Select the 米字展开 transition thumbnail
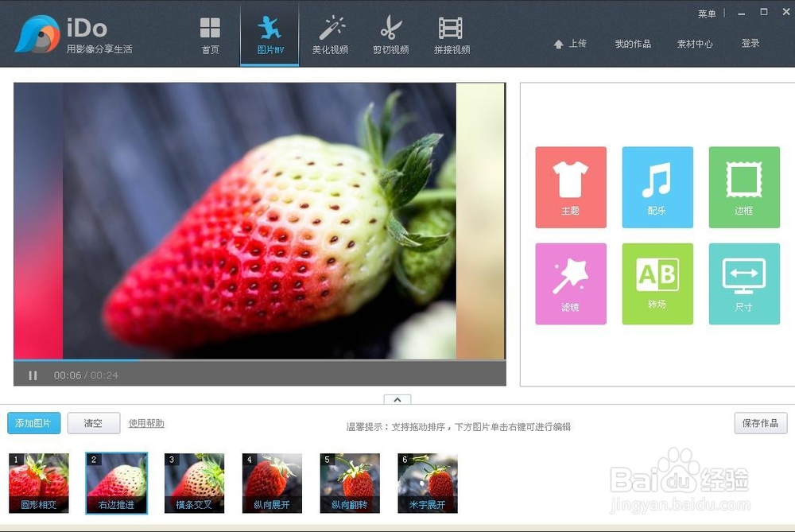 pyautogui.click(x=427, y=482)
